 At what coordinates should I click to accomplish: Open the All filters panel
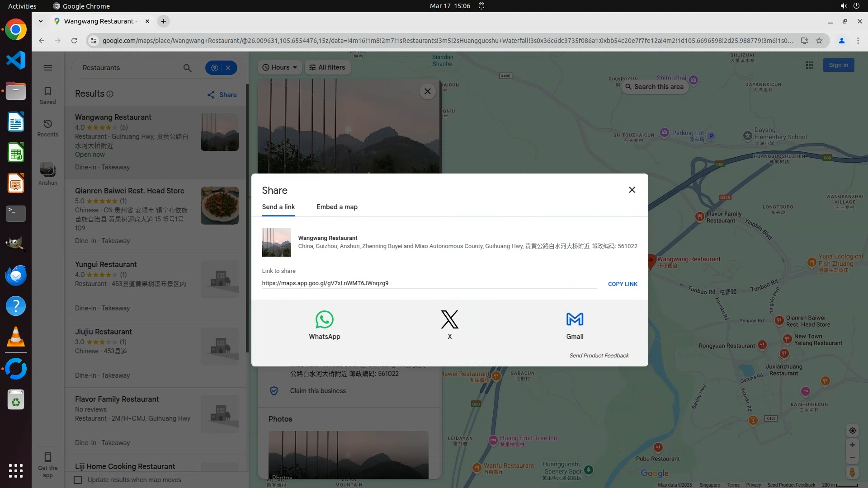(327, 67)
